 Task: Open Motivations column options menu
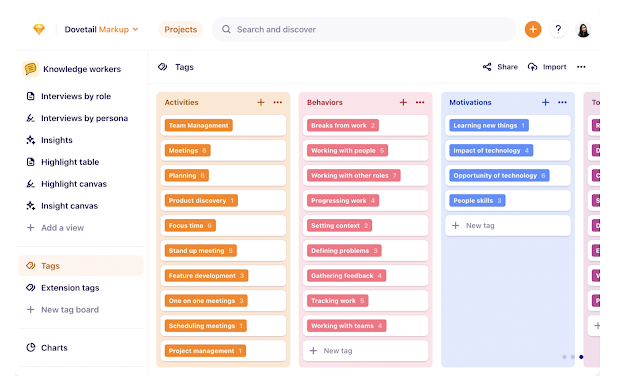click(562, 102)
